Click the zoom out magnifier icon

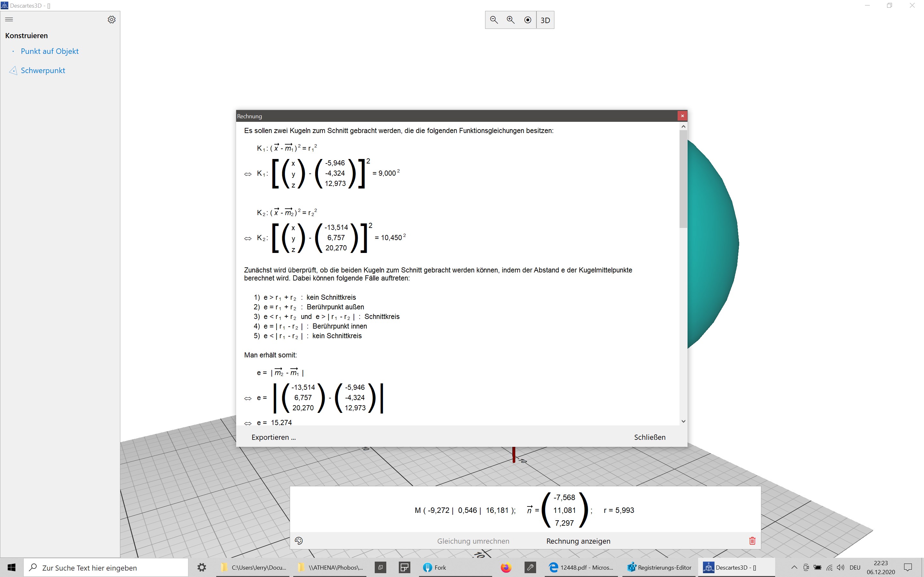coord(494,20)
